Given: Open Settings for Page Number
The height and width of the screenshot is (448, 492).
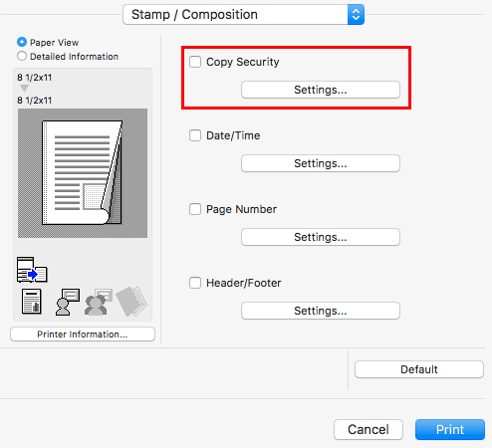Looking at the screenshot, I should [321, 237].
